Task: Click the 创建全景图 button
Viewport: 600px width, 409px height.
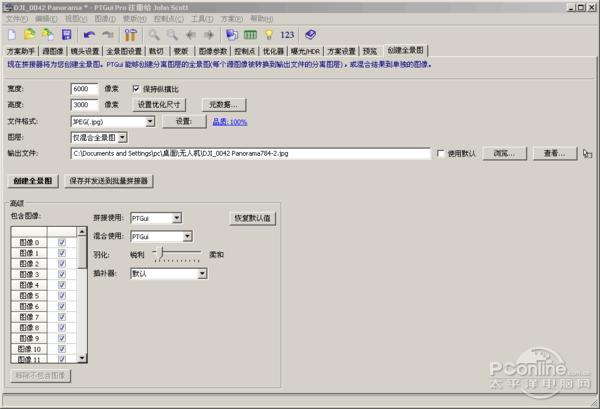Action: pos(33,181)
